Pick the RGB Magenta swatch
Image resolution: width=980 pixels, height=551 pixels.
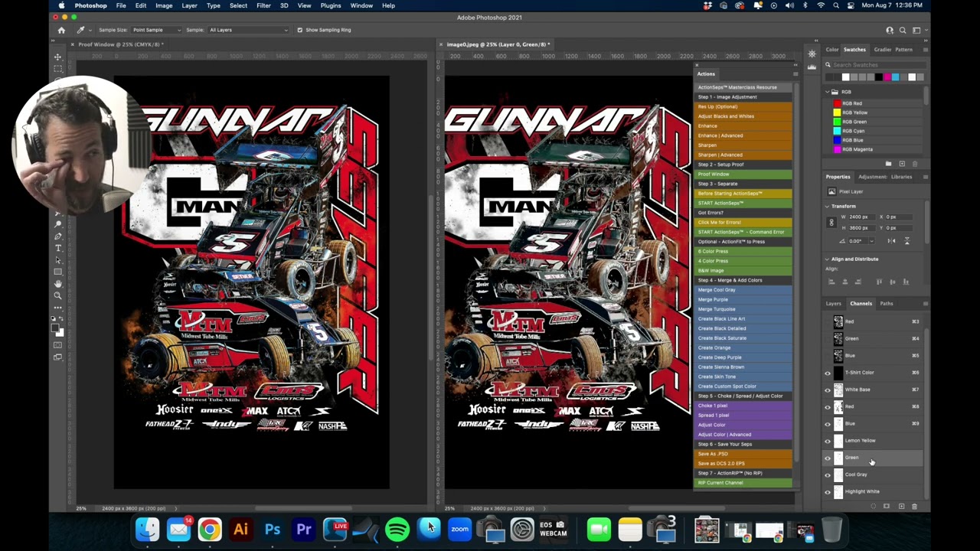pos(837,149)
